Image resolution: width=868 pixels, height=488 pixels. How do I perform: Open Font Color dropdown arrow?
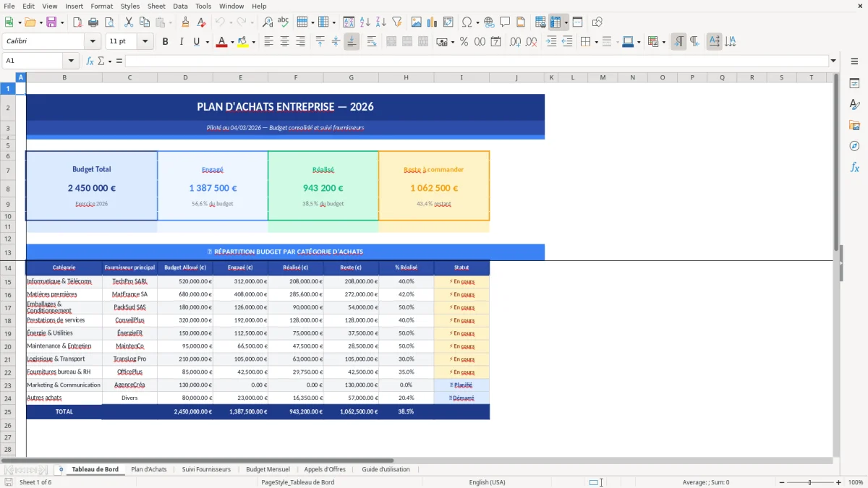click(231, 42)
